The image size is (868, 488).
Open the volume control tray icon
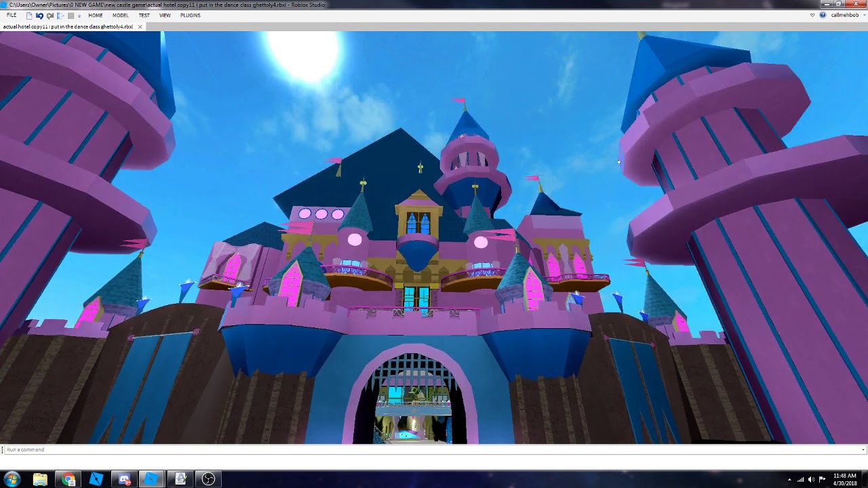[x=811, y=480]
